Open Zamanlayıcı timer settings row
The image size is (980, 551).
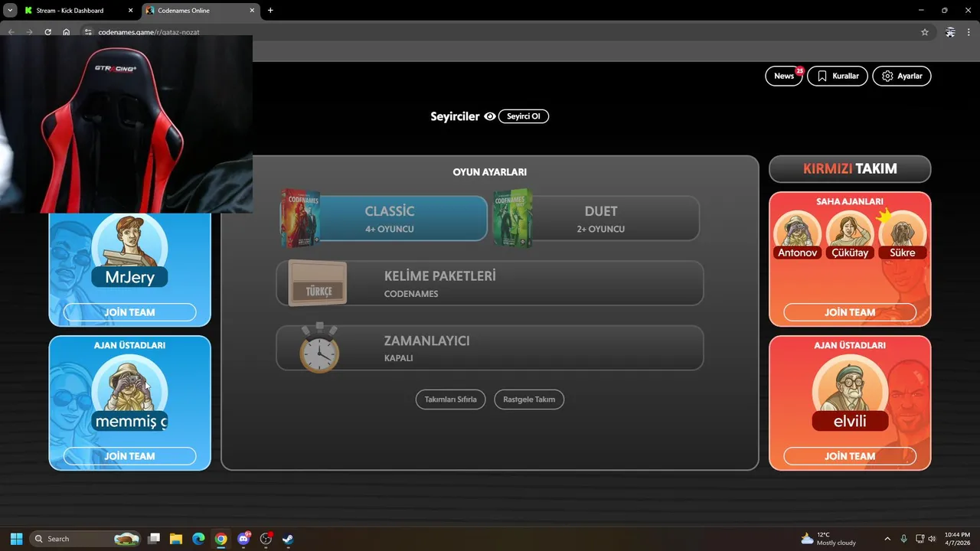[490, 347]
